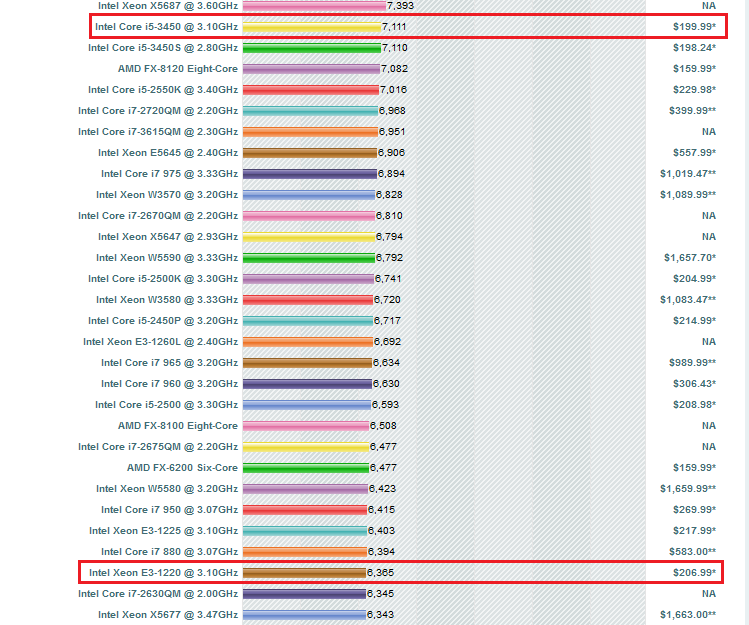Image resolution: width=749 pixels, height=625 pixels.
Task: Click the teal 6,968 score bar
Action: tap(310, 111)
